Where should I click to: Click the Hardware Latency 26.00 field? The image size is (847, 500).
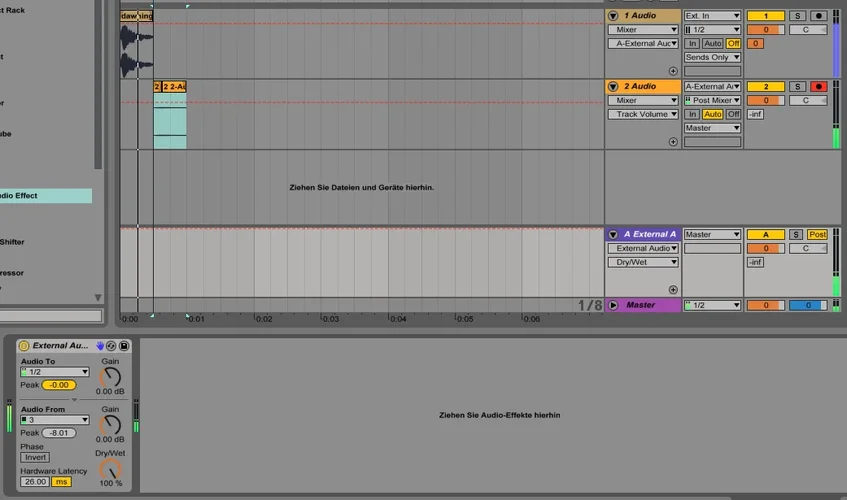coord(35,482)
